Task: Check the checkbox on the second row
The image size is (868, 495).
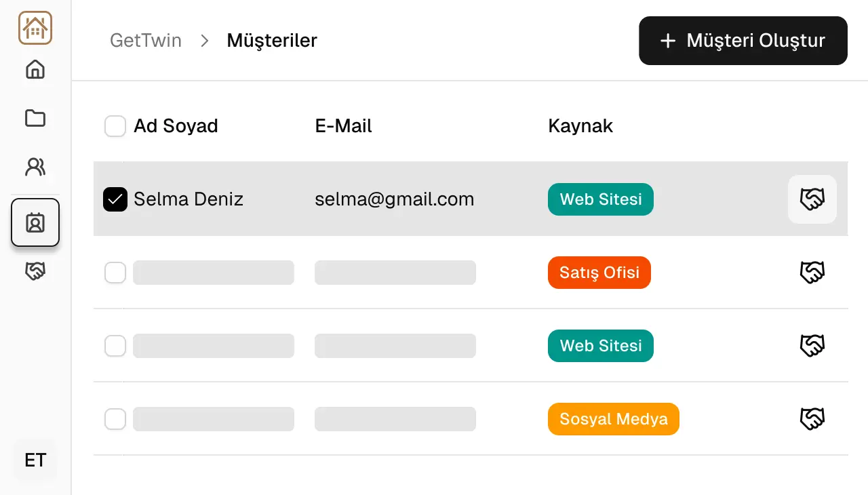Action: [115, 272]
